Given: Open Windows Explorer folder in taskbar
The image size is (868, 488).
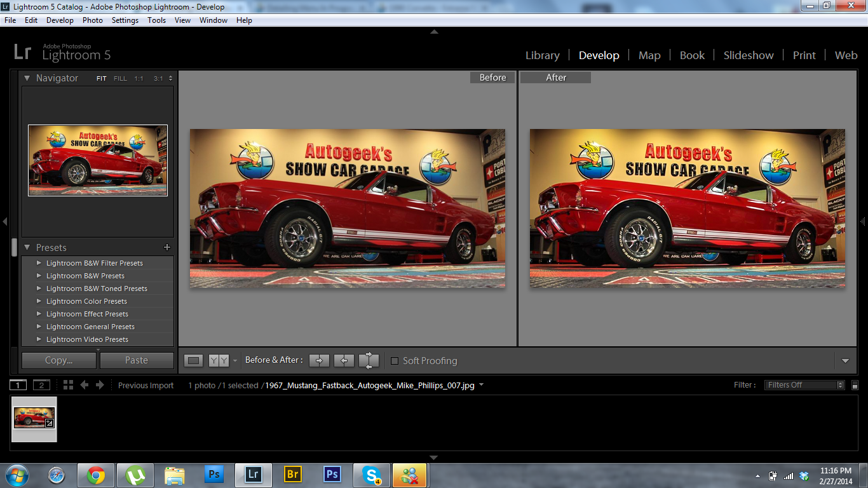Looking at the screenshot, I should [174, 475].
